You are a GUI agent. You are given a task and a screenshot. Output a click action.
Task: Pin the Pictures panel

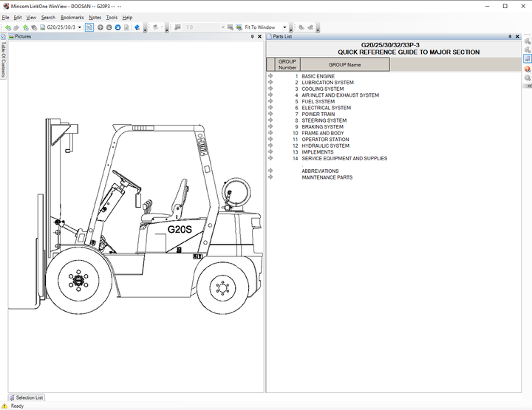tap(252, 37)
